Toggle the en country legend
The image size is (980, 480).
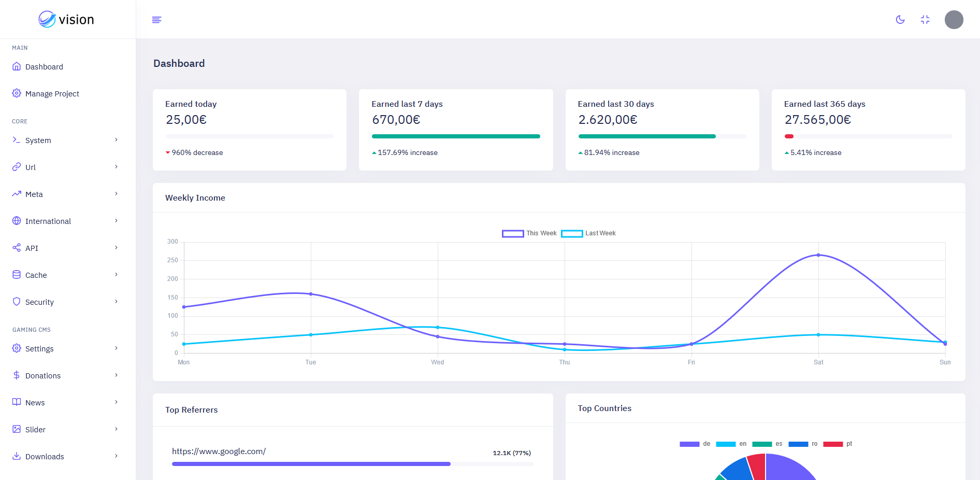731,444
